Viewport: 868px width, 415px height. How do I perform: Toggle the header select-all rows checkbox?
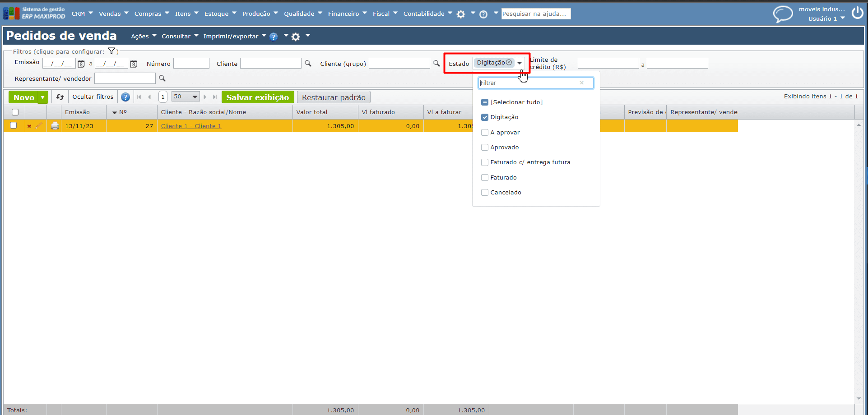click(x=15, y=112)
